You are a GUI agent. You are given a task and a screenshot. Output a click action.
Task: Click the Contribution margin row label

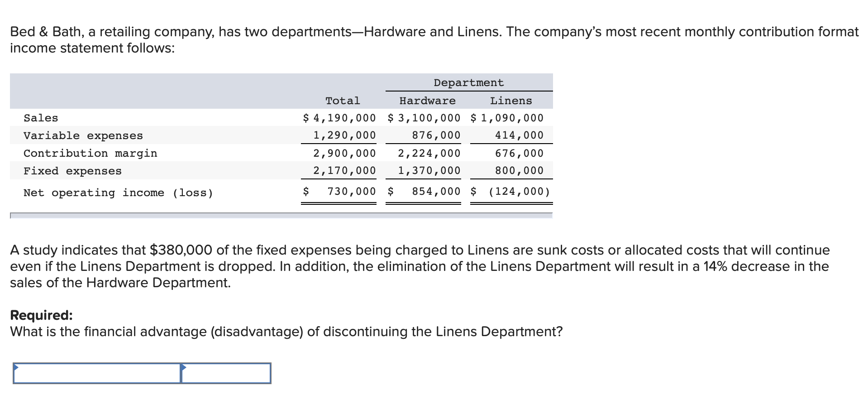point(91,154)
